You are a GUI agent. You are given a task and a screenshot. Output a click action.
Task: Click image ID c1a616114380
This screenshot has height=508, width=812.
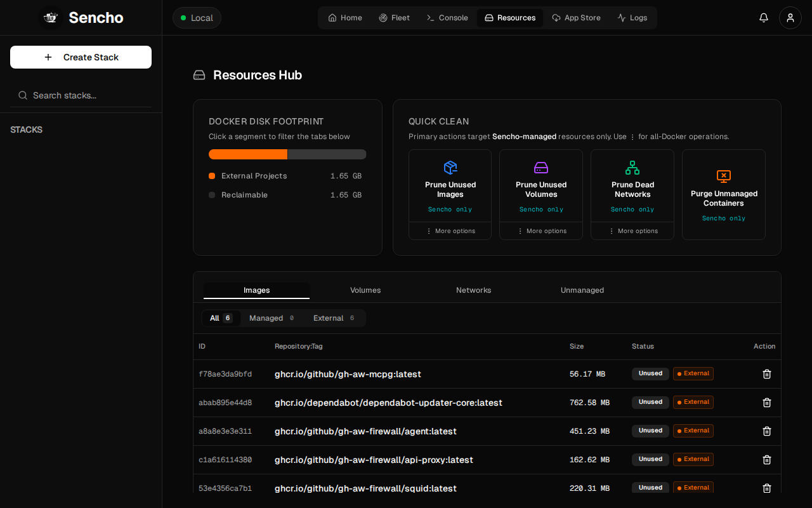pyautogui.click(x=225, y=460)
